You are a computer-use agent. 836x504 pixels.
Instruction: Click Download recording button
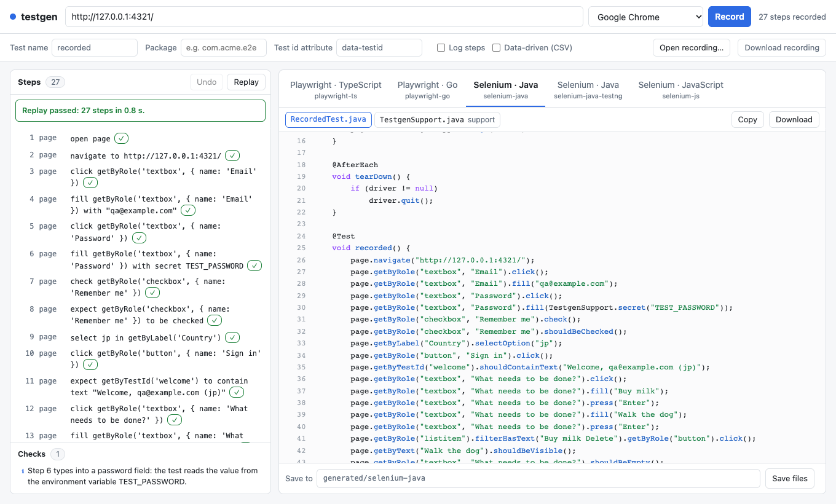click(782, 48)
